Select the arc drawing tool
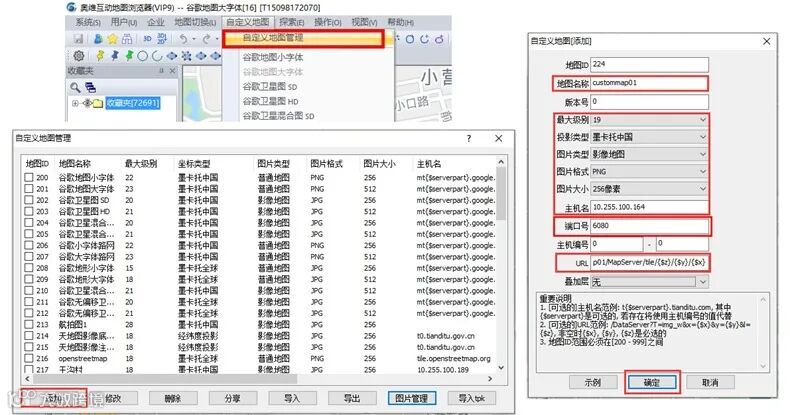Viewport: 790px width, 415px height. tap(157, 56)
